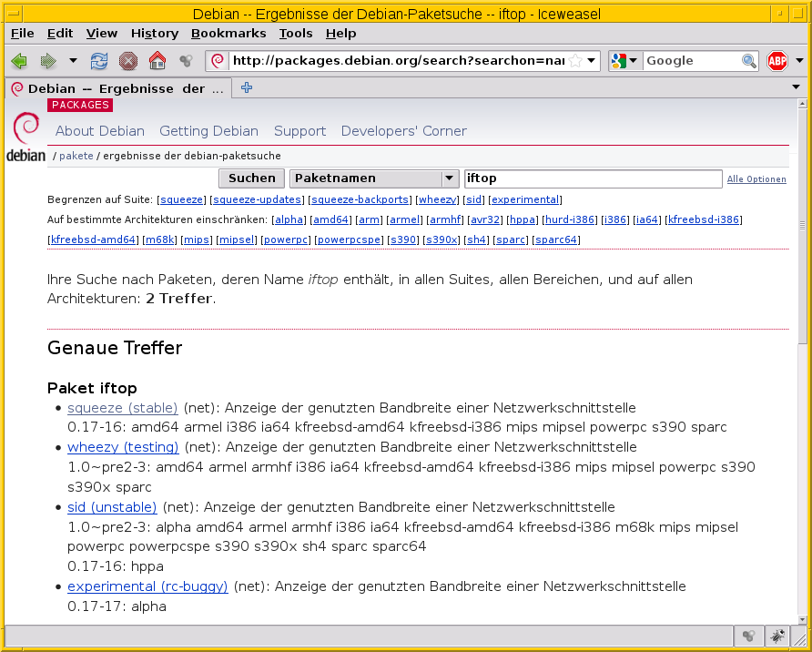812x652 pixels.
Task: Open the History menu
Action: coord(154,33)
